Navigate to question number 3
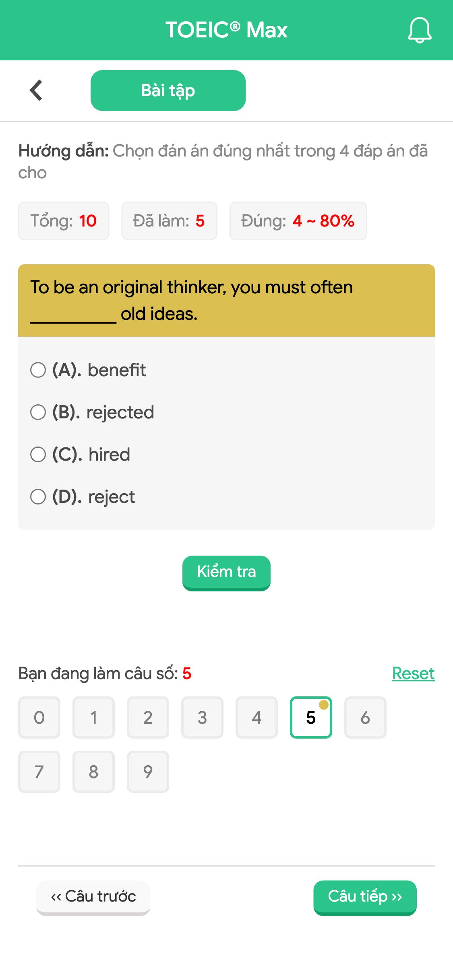Image resolution: width=453 pixels, height=980 pixels. [202, 717]
